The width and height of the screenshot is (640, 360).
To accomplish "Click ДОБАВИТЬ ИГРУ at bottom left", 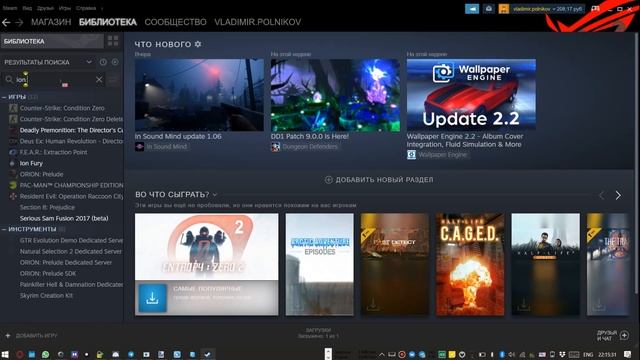I will (31, 336).
